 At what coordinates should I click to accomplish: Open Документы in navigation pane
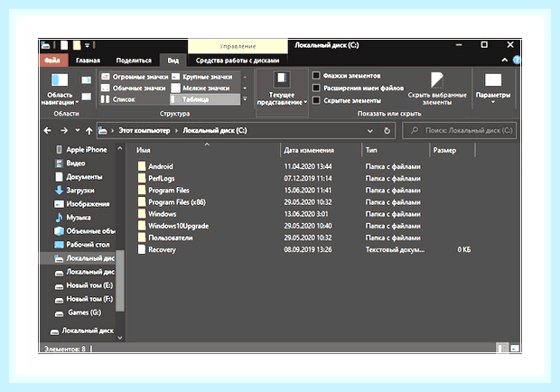click(79, 177)
